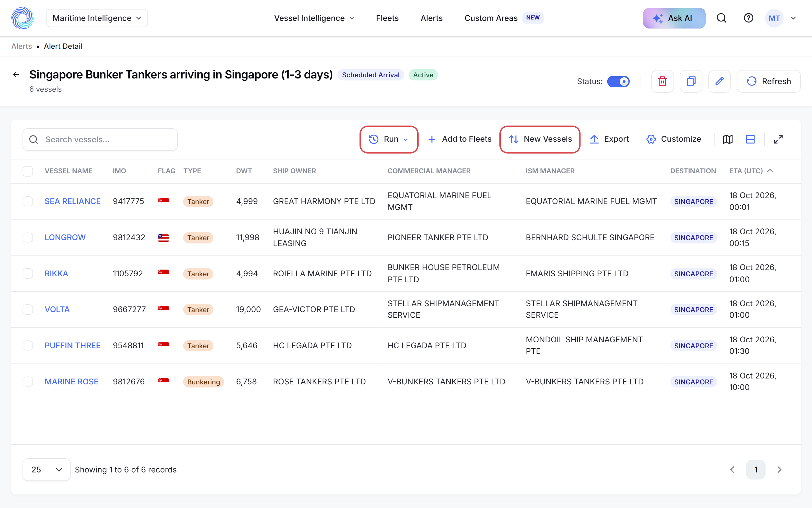Check the LONGROW row checkbox
Viewport: 812px width, 508px height.
click(x=28, y=238)
